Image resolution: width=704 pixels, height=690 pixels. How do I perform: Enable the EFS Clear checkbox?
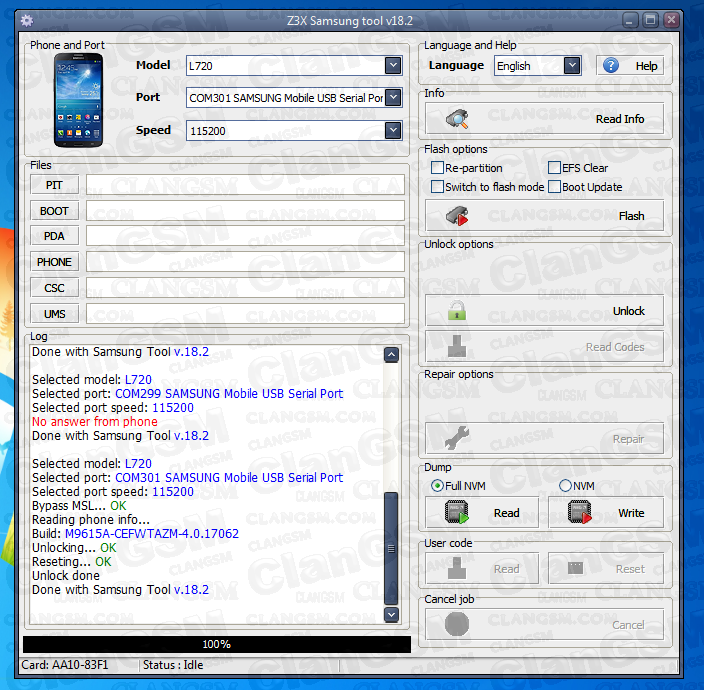pyautogui.click(x=554, y=168)
